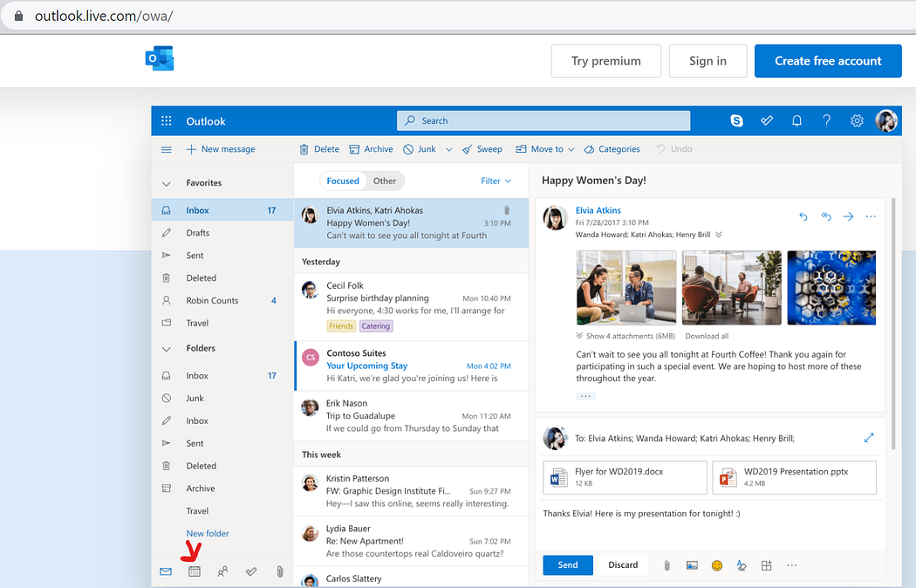The height and width of the screenshot is (588, 916).
Task: Select the Archive folder
Action: click(x=222, y=489)
